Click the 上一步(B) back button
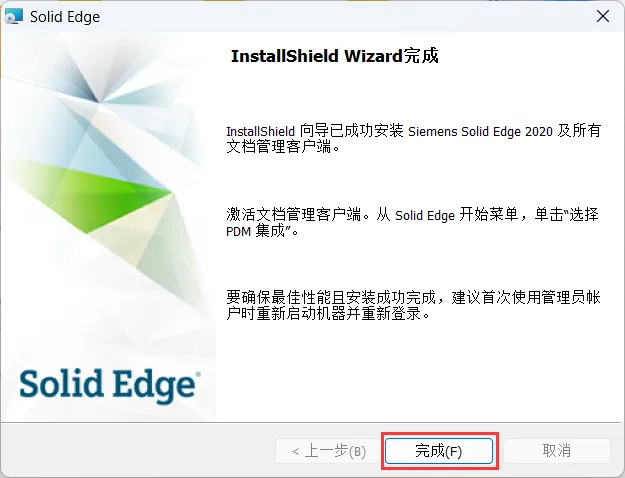Screen dimensions: 625x478 click(328, 451)
